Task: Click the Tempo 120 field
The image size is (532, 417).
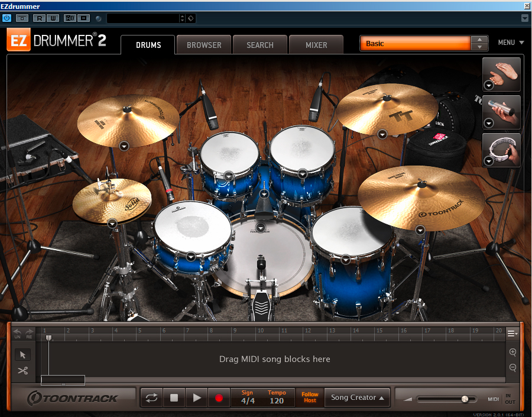Action: tap(277, 400)
